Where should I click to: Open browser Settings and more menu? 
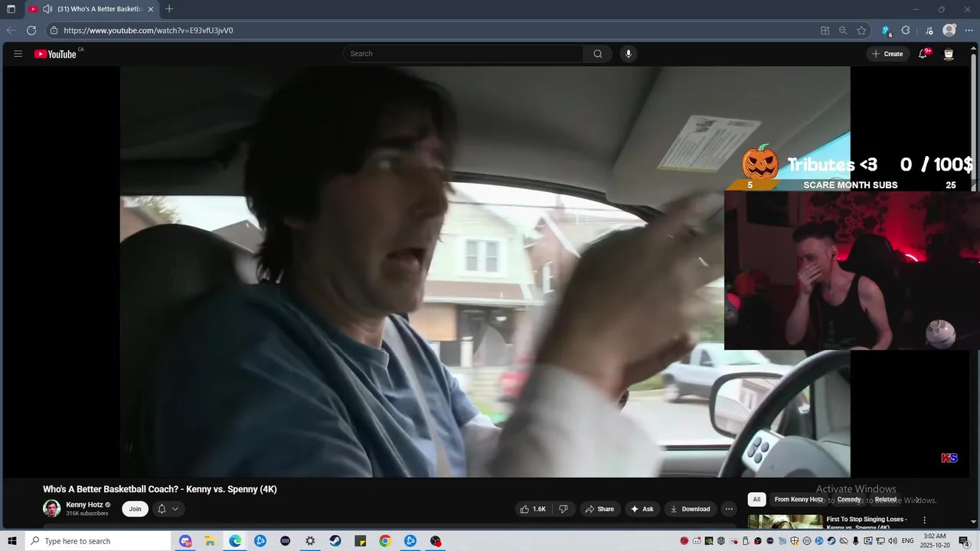pos(969,31)
